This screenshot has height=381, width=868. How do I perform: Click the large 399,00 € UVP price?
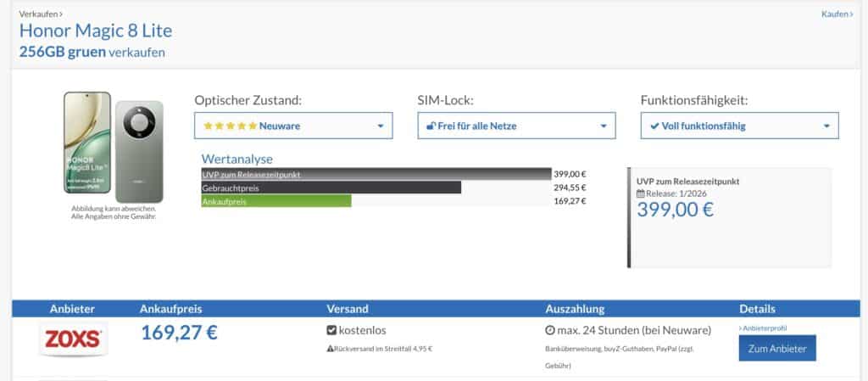[x=675, y=210]
